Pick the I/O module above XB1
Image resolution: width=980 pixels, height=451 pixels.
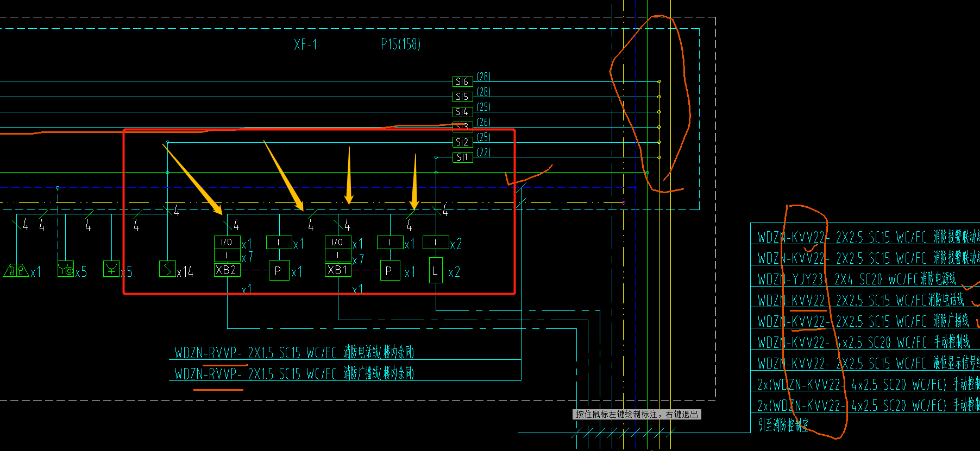338,242
